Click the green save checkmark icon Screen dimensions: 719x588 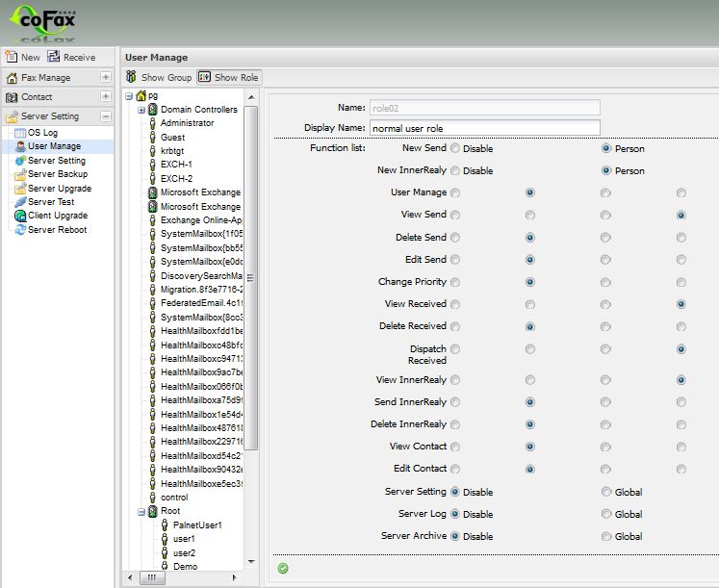(x=283, y=569)
